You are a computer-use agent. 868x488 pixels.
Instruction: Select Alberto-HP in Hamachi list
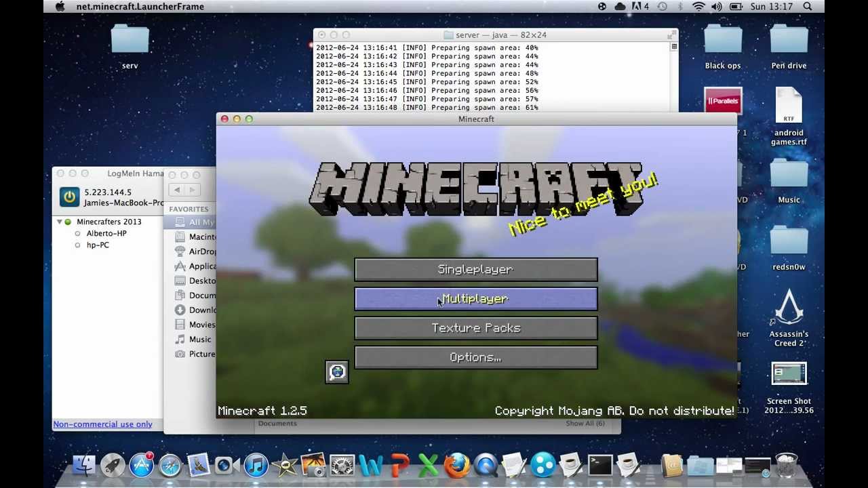106,233
